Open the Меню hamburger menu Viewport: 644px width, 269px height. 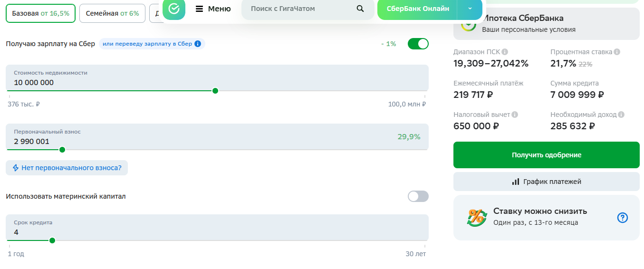tap(213, 9)
